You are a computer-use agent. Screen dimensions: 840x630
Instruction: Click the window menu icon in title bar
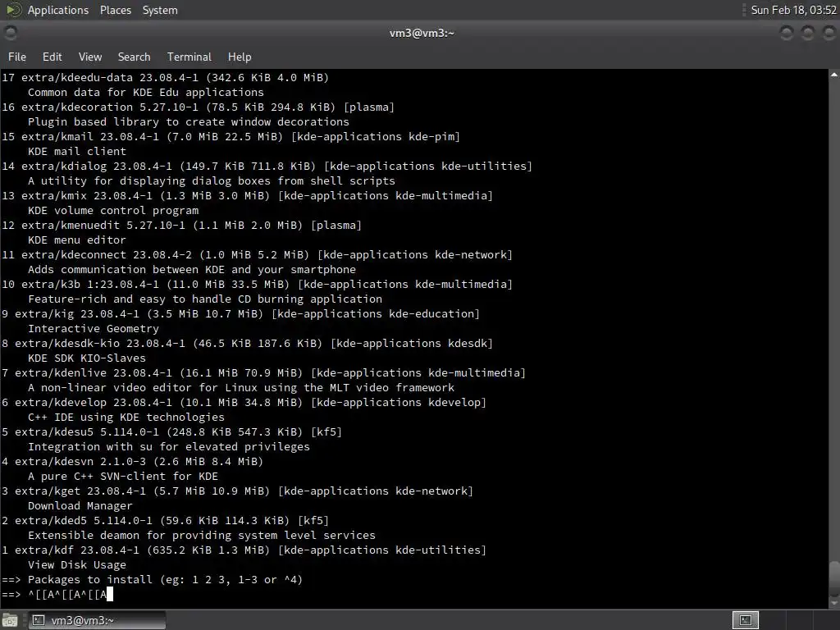(x=11, y=33)
